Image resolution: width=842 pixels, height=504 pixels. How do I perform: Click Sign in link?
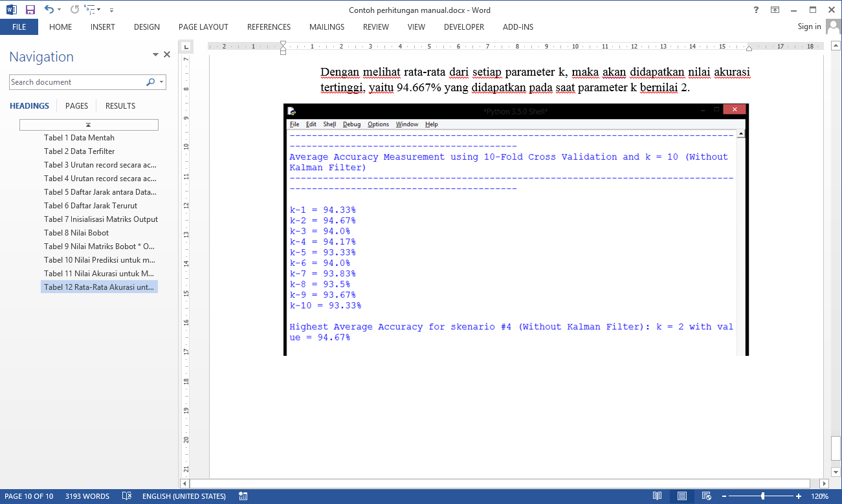809,27
